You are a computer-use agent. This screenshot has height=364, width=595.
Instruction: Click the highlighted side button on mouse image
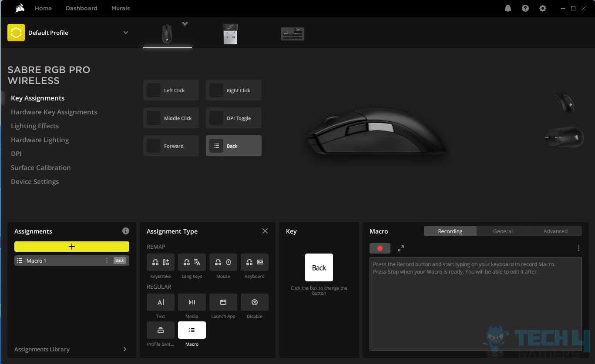pos(381,127)
